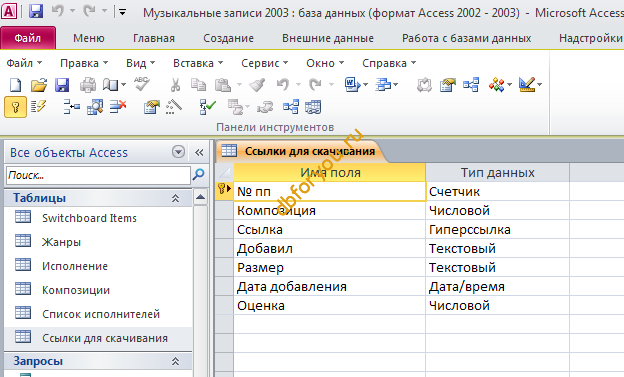Open object dependencies table-chain icon
This screenshot has height=377, width=624.
(x=313, y=107)
